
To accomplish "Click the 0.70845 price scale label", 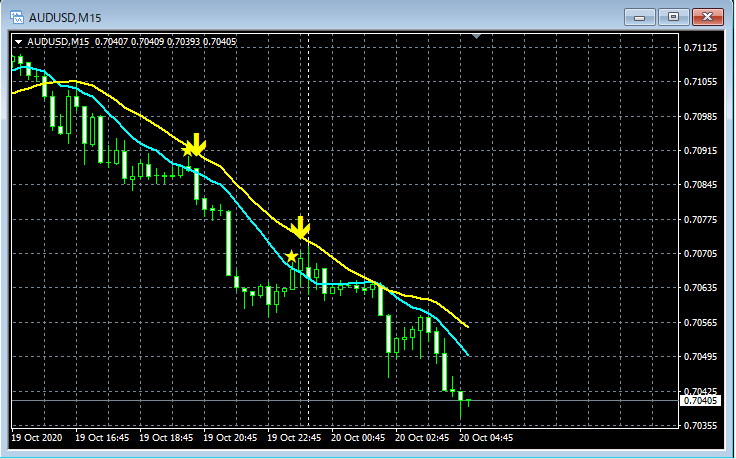I will pos(700,184).
